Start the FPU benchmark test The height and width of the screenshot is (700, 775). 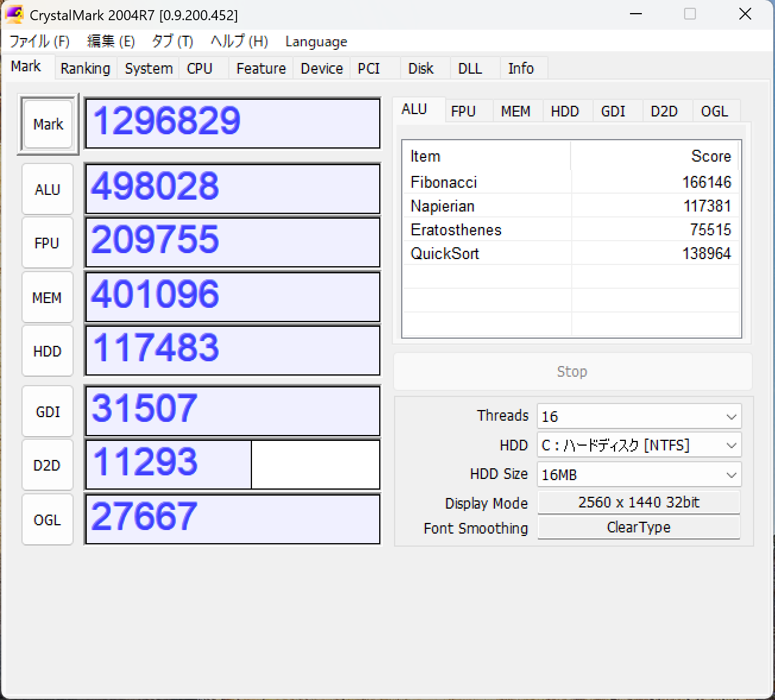click(48, 243)
